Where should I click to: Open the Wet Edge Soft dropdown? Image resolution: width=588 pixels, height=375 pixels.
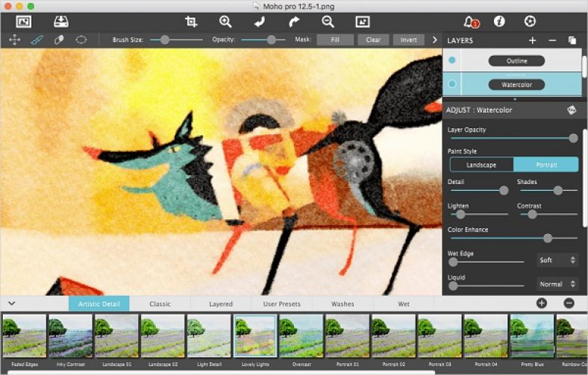coord(557,260)
